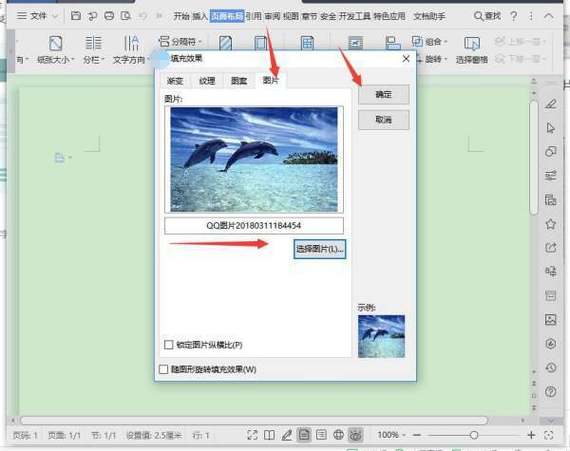570x451 pixels.
Task: Click the 确定 OK button
Action: pyautogui.click(x=384, y=94)
